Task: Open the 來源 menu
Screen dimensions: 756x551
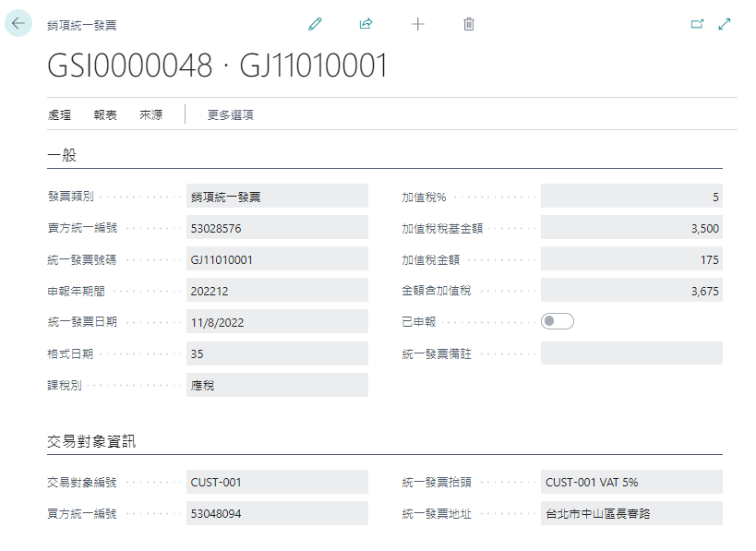Action: (150, 114)
